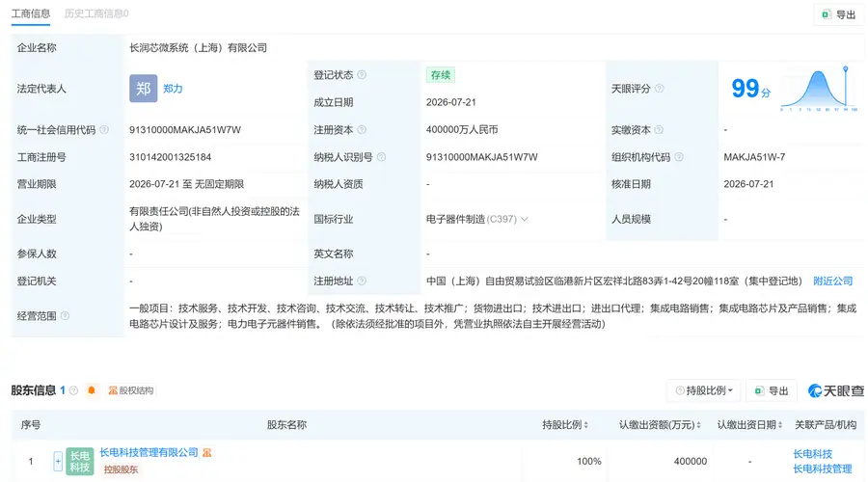Click the orange bell alert icon

tap(92, 390)
